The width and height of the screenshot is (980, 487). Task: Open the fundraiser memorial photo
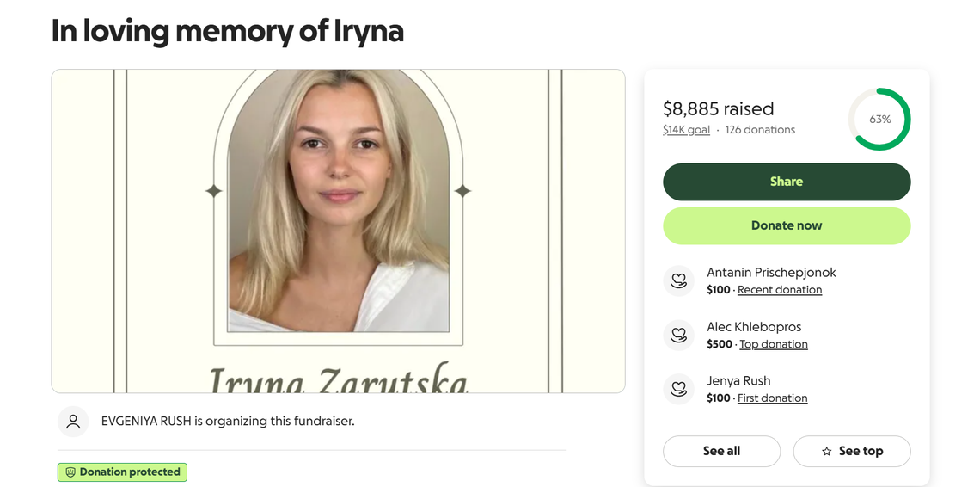click(x=338, y=231)
